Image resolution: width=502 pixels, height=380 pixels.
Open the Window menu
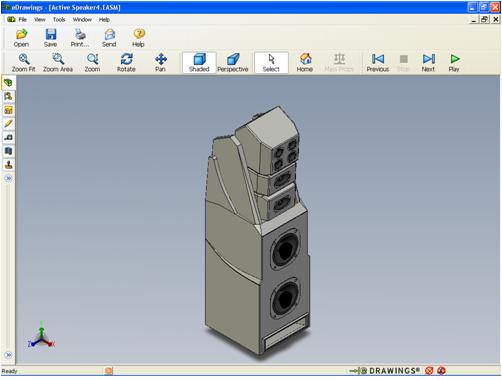[82, 20]
